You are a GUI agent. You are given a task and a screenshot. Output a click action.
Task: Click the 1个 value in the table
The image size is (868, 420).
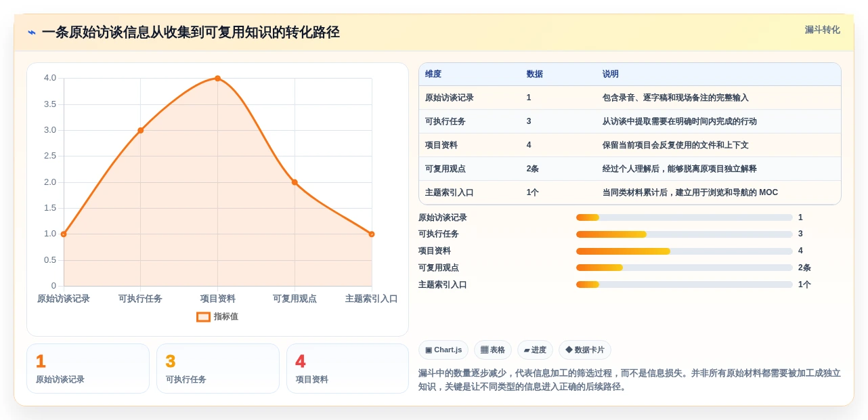click(x=533, y=192)
